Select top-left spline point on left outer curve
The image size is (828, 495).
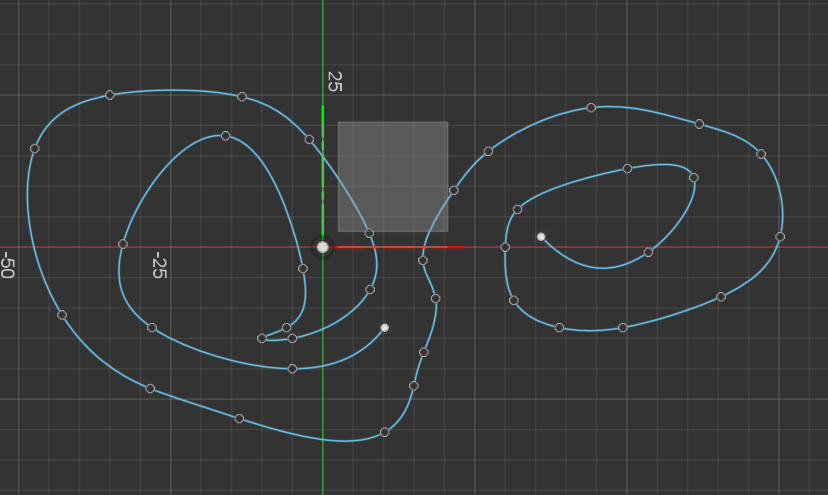click(x=110, y=95)
